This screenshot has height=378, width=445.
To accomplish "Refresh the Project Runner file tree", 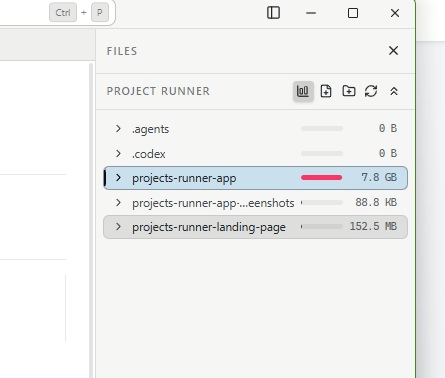I will tap(371, 91).
